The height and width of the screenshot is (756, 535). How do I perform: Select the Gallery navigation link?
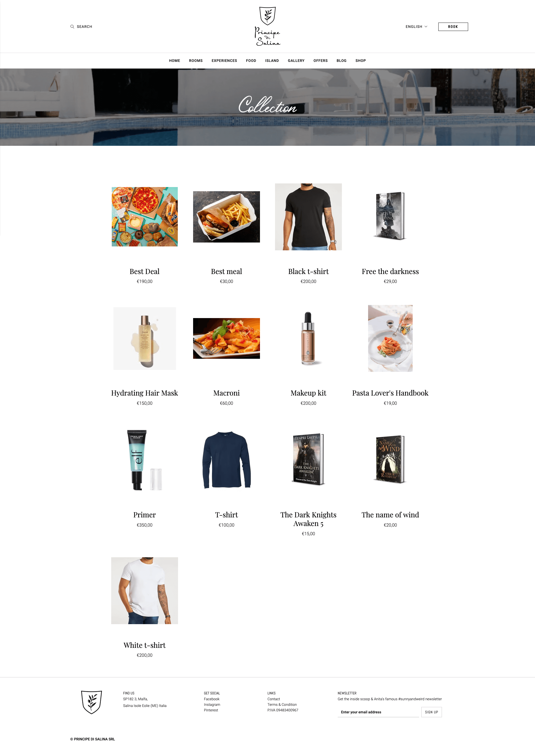[x=296, y=61]
